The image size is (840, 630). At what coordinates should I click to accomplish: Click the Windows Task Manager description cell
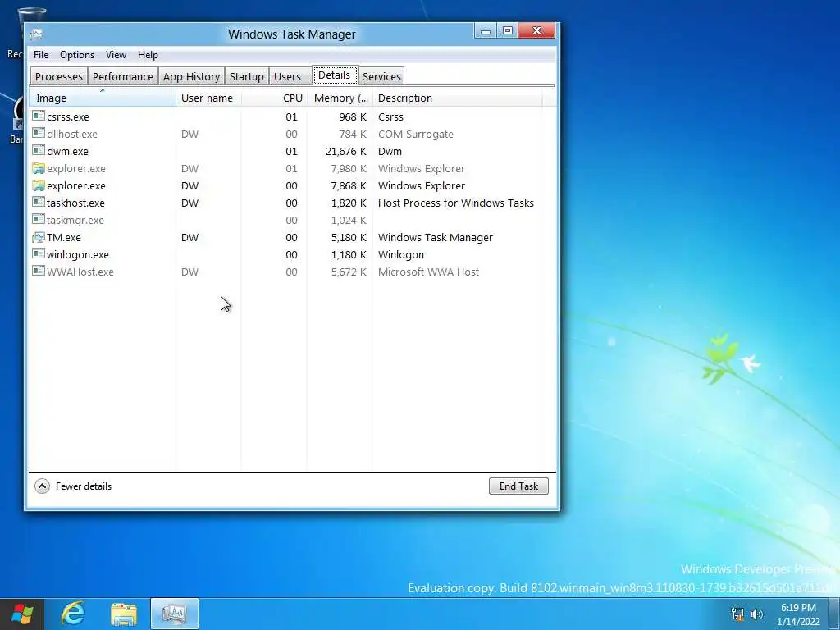pos(436,237)
